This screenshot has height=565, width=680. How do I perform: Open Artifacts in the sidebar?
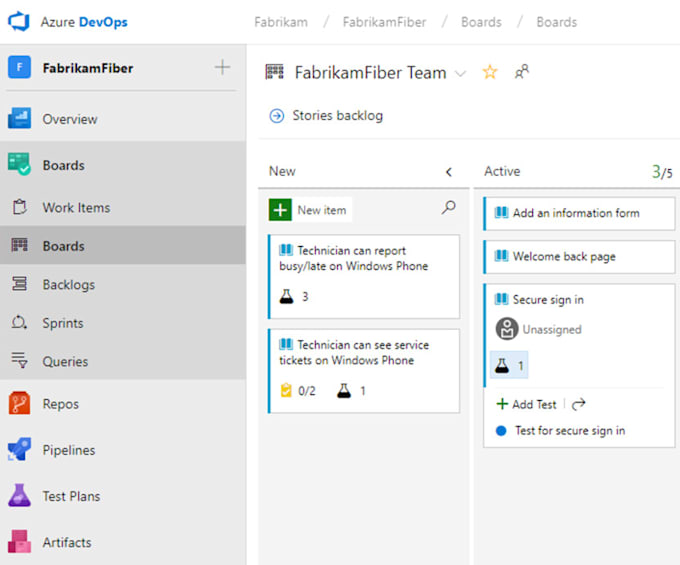tap(66, 542)
